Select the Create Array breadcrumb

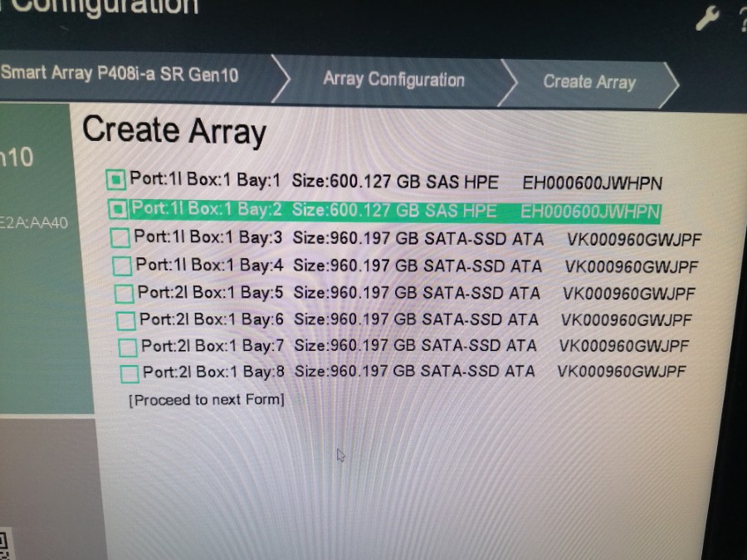(x=590, y=82)
